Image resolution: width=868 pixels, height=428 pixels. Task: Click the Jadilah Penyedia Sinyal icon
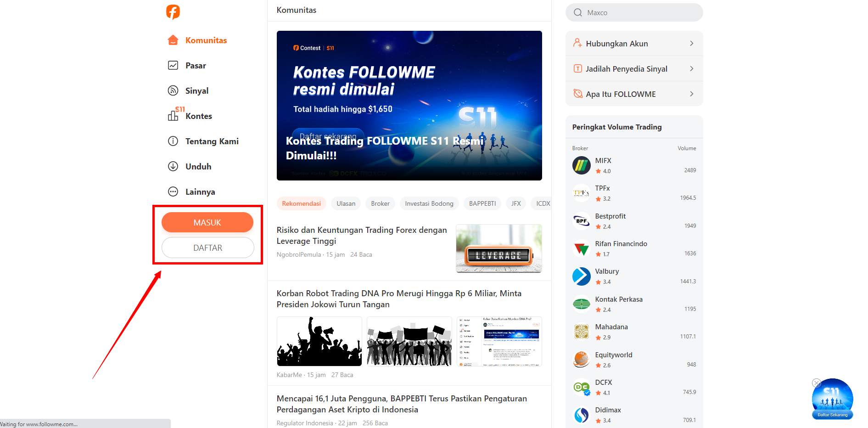[x=578, y=68]
